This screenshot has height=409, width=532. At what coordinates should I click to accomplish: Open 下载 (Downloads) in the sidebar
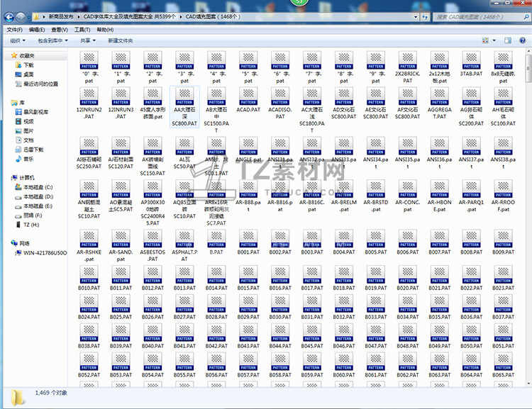click(28, 65)
